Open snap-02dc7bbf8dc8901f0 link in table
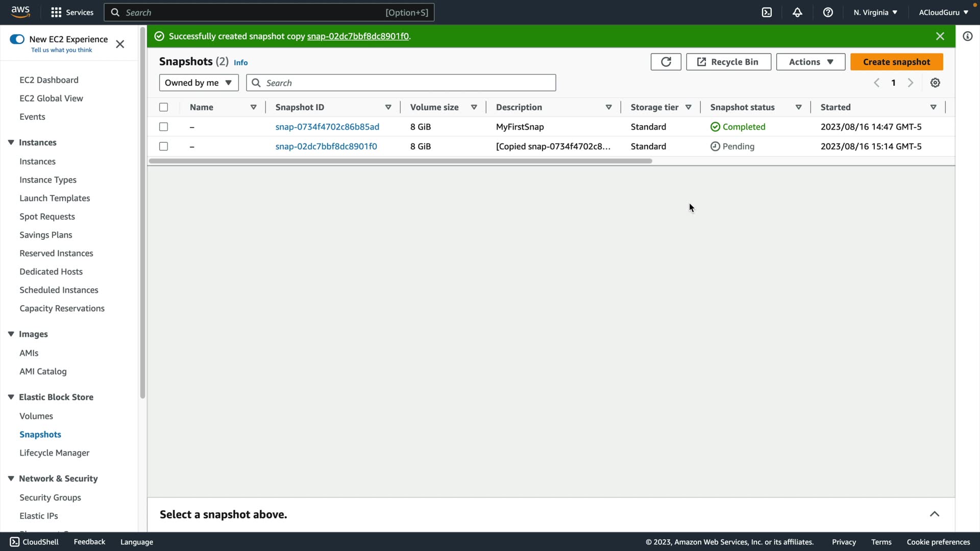 pos(326,146)
